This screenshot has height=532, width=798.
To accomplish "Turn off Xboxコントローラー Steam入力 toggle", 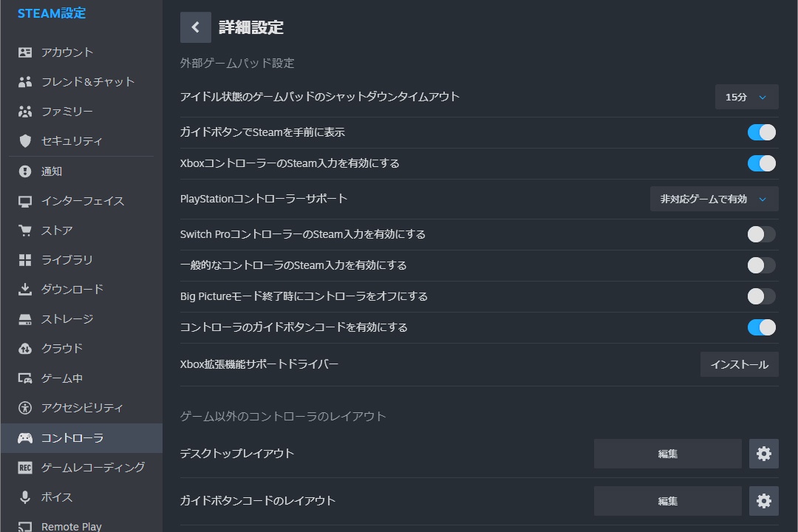I will [761, 163].
